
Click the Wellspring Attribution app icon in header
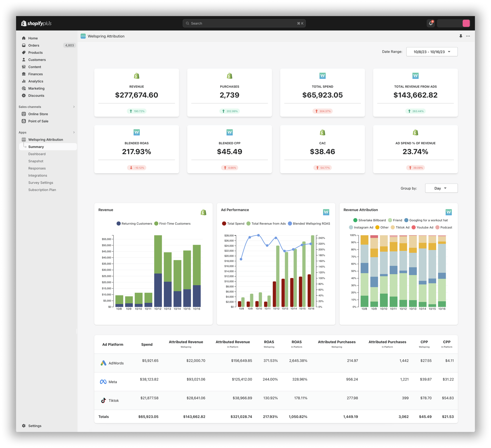(83, 36)
